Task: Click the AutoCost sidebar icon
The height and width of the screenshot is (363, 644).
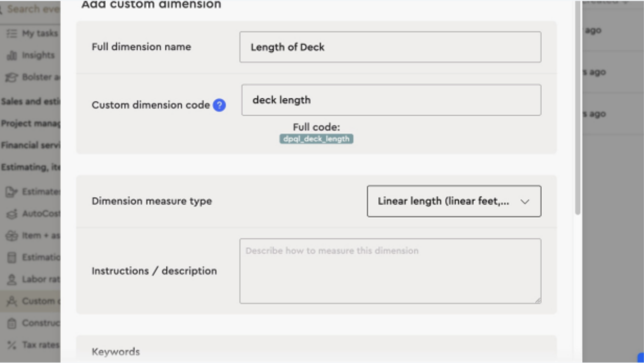Action: click(11, 213)
